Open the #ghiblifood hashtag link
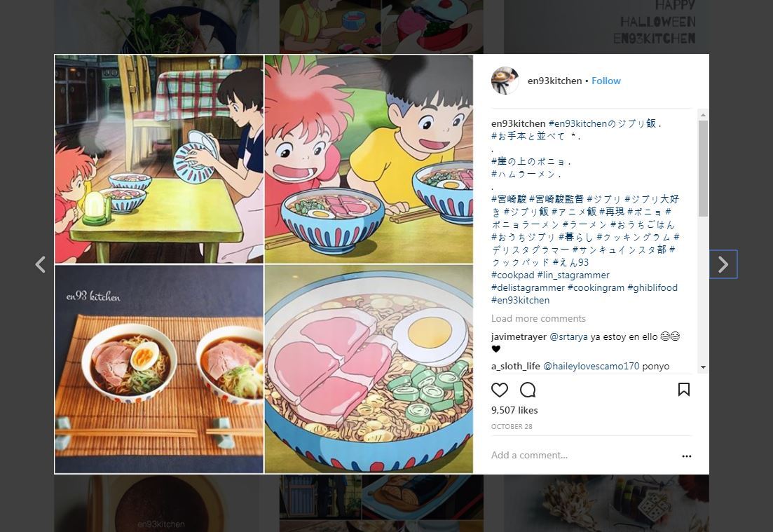The height and width of the screenshot is (532, 773). (x=652, y=287)
